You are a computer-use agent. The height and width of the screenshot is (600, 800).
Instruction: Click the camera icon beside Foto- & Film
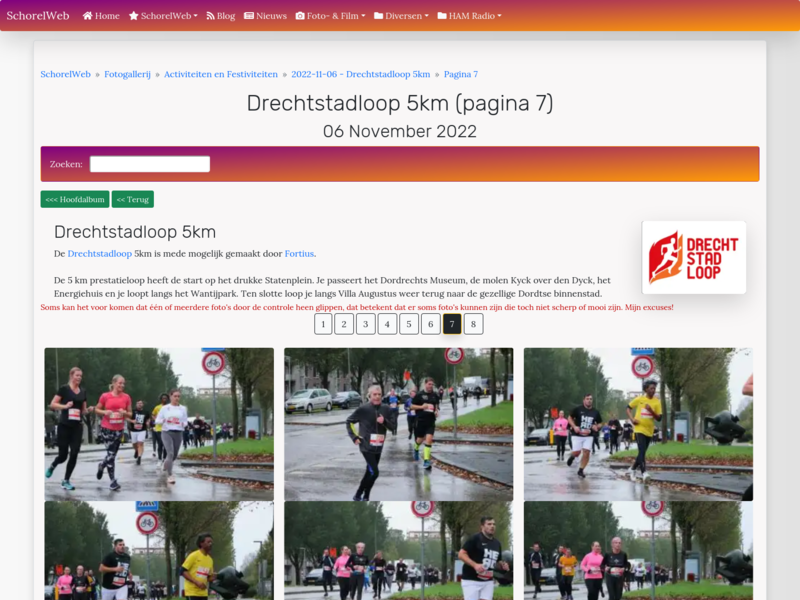tap(300, 16)
